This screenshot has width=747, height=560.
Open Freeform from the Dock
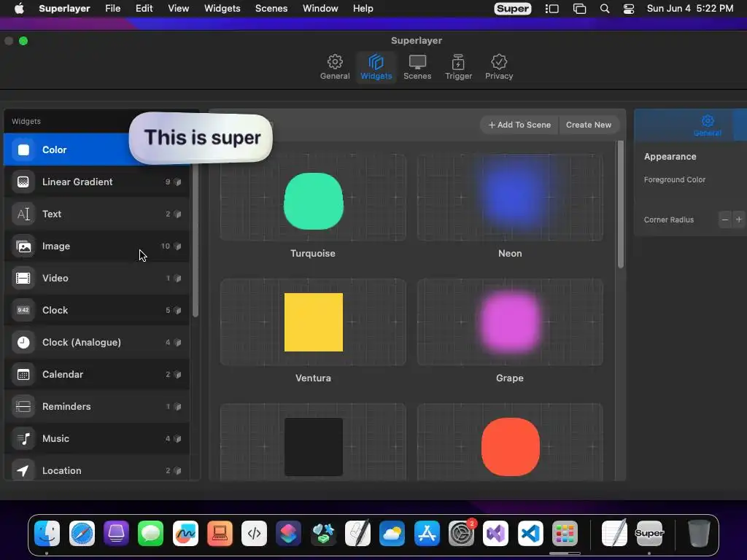click(x=185, y=533)
